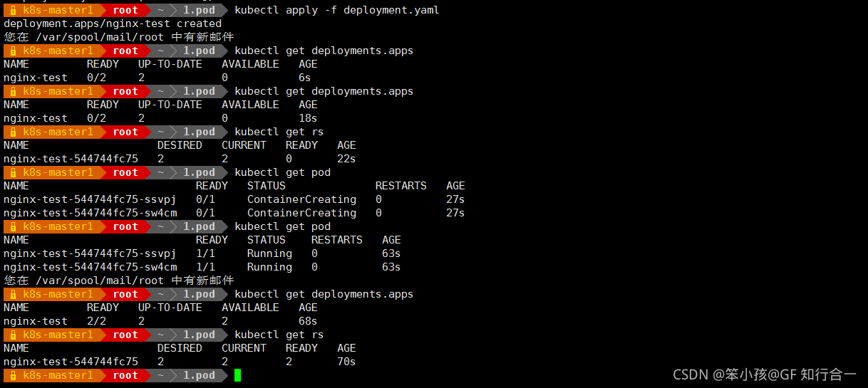Click the green terminal cursor block
The image size is (868, 388).
(x=237, y=375)
